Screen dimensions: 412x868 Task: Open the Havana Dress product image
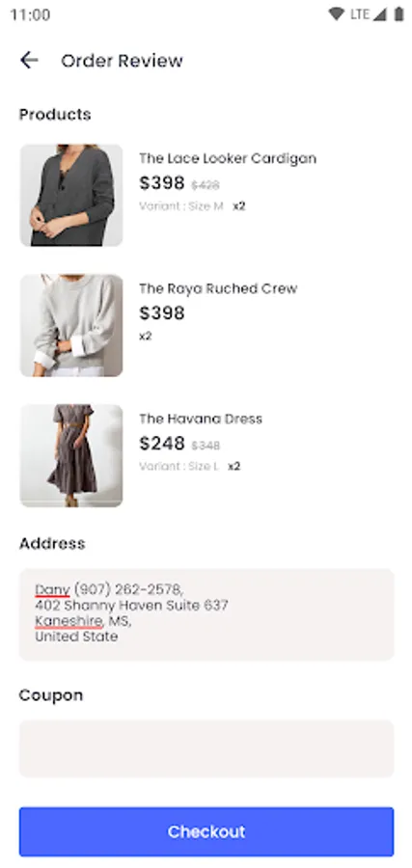click(70, 455)
